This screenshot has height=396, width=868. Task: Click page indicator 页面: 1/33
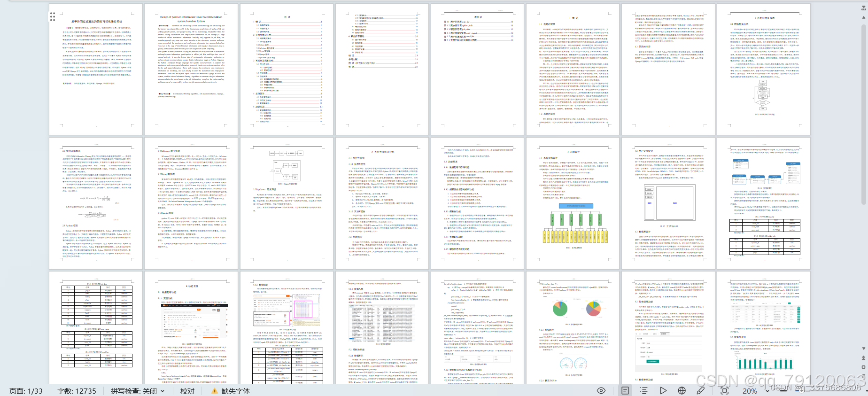click(26, 391)
